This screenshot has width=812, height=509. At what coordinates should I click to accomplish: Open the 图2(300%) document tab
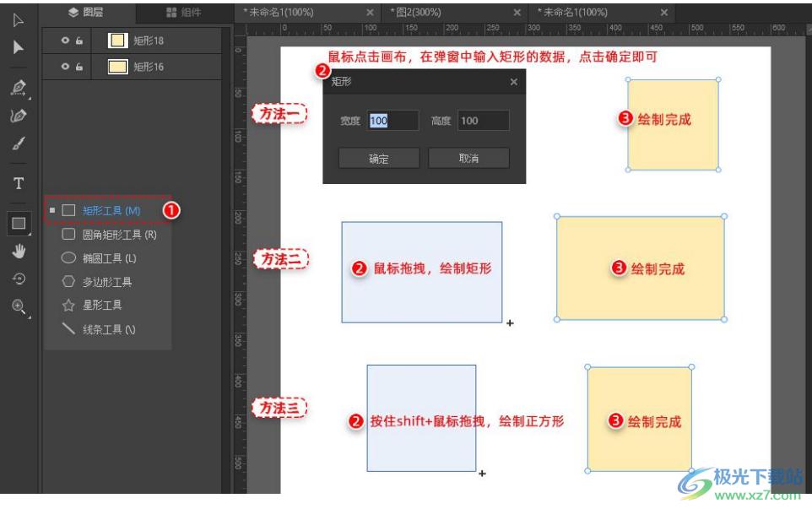pyautogui.click(x=449, y=13)
